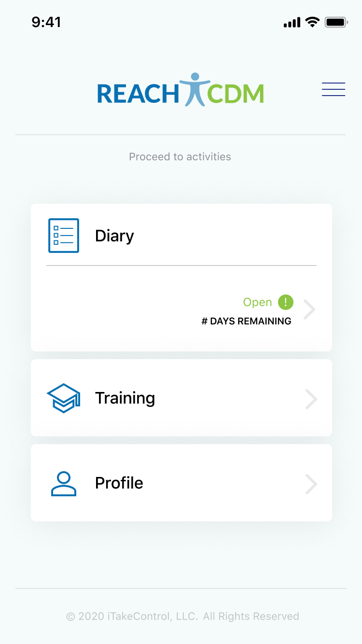Tap the battery status icon
Viewport: 362px width, 644px height.
(336, 22)
